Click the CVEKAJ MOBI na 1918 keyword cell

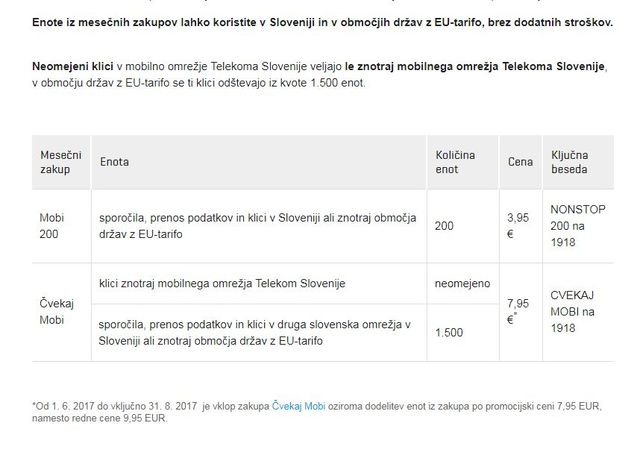578,312
